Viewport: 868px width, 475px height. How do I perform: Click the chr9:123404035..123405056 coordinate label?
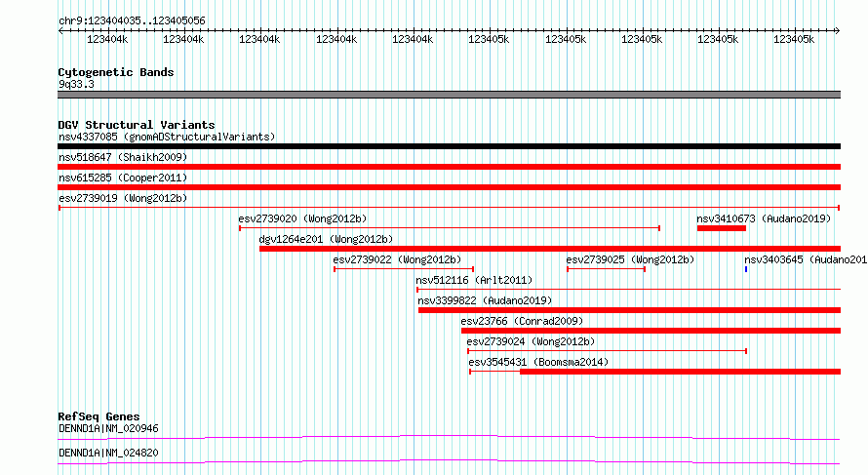point(132,20)
